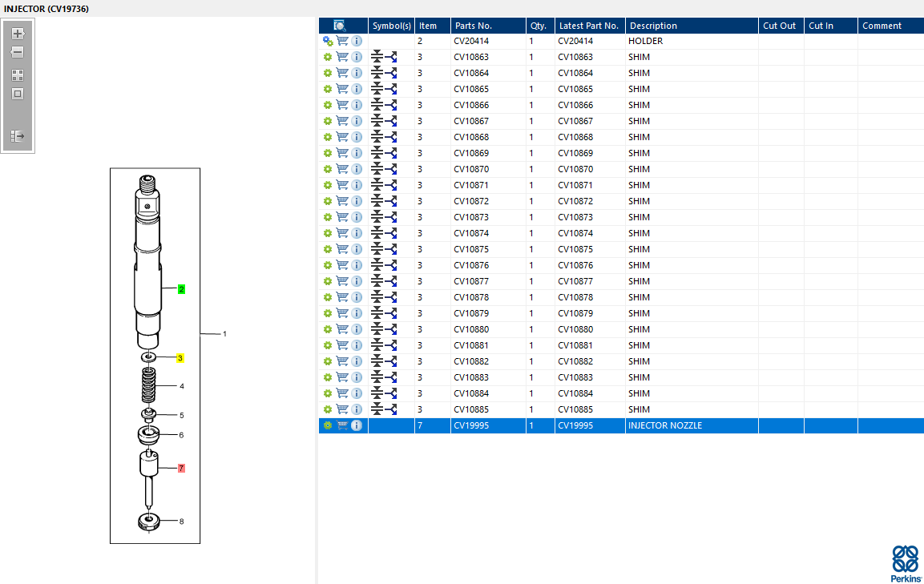
Task: Click the four-squares grid view icon
Action: (18, 75)
